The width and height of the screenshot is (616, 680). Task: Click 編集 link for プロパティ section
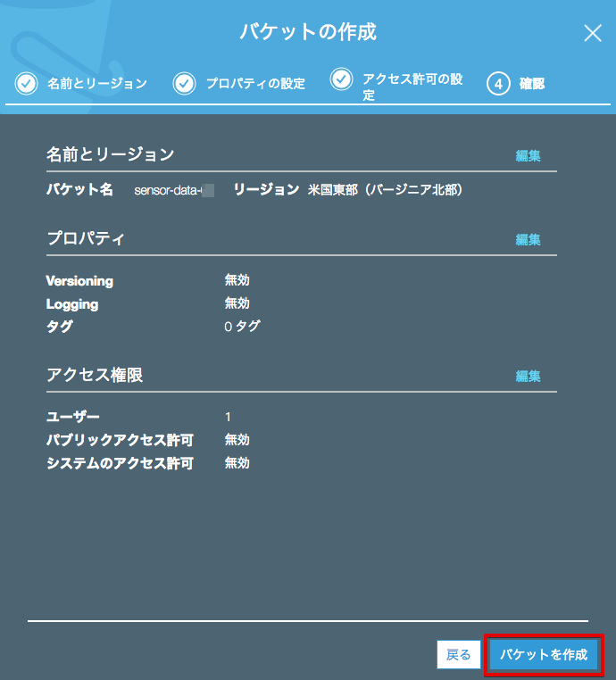[528, 239]
